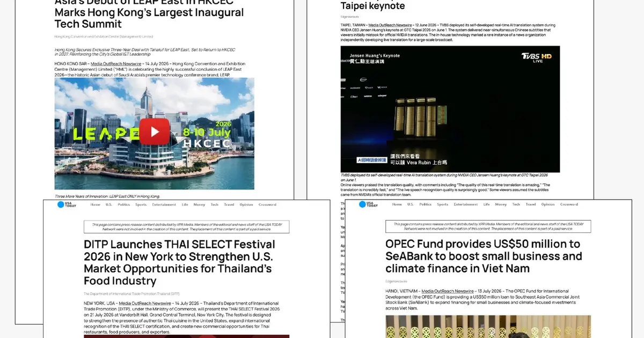
Task: Open Home on the OPEC Fund page nav
Action: (x=397, y=204)
